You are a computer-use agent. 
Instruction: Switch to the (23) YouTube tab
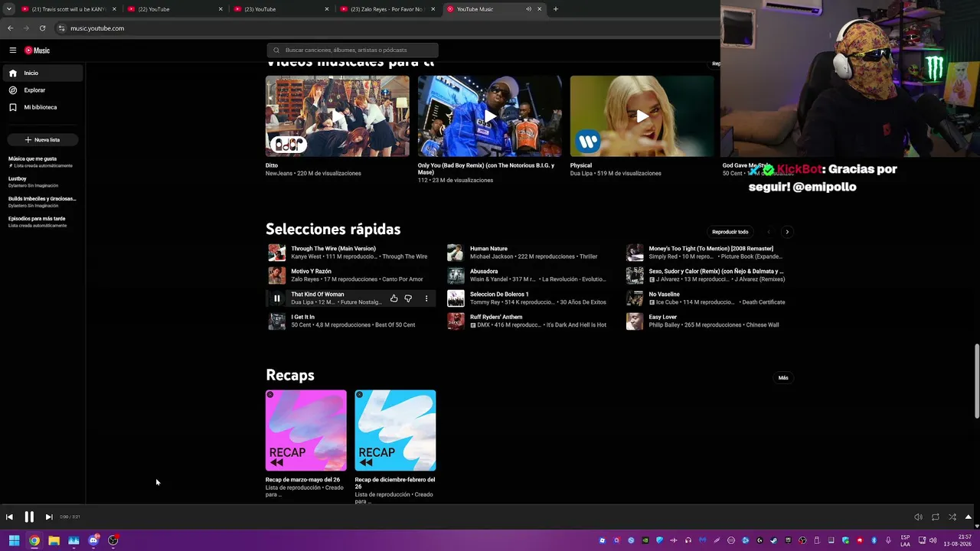(281, 9)
